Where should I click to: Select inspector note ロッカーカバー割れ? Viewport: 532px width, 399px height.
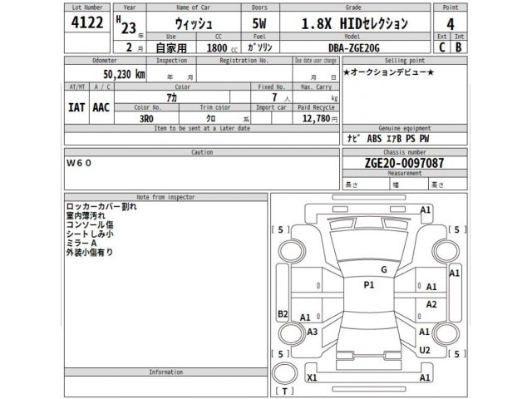click(x=101, y=206)
